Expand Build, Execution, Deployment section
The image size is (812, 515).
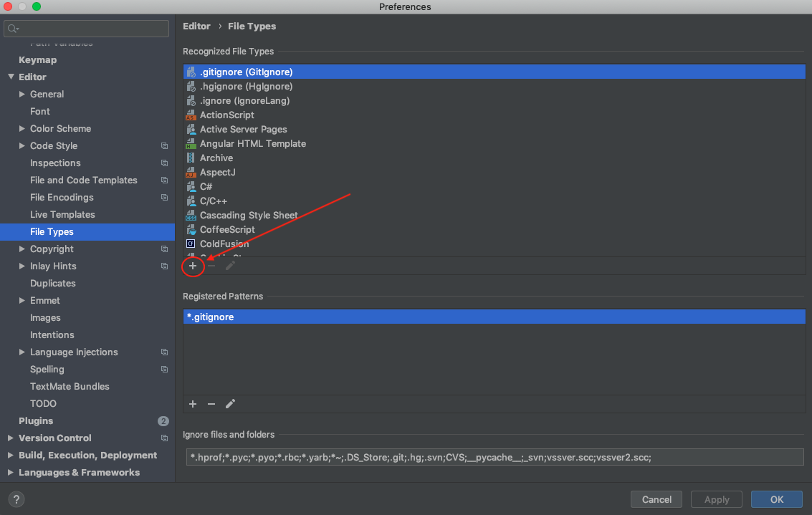click(x=10, y=455)
